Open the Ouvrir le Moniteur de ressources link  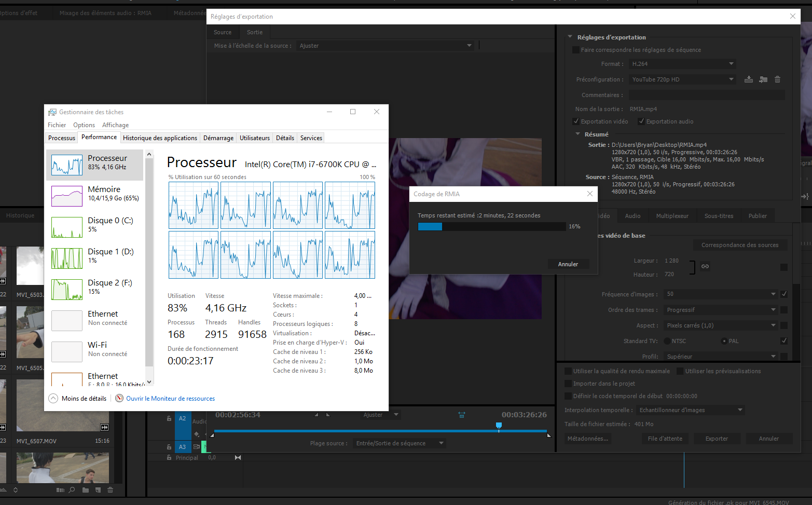170,399
